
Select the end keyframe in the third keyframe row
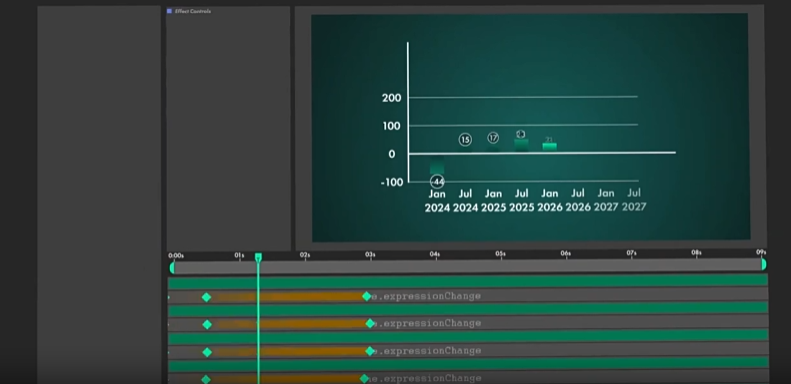(x=370, y=351)
